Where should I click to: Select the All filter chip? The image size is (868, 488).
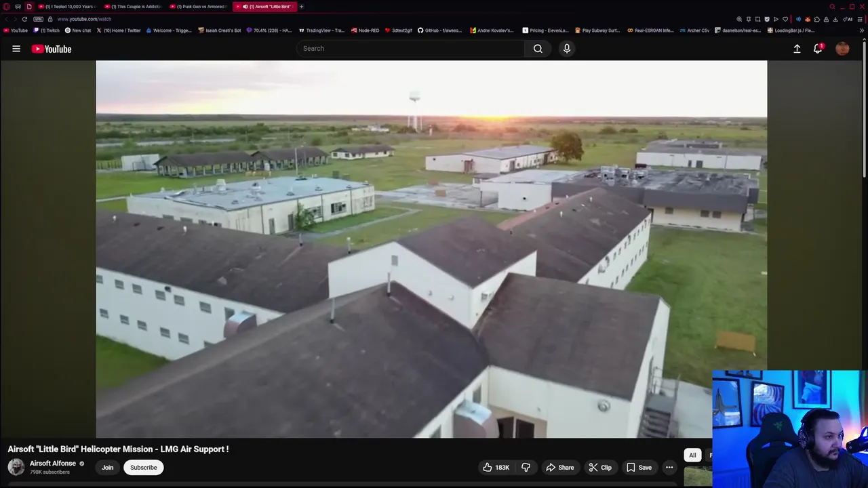[x=692, y=455]
